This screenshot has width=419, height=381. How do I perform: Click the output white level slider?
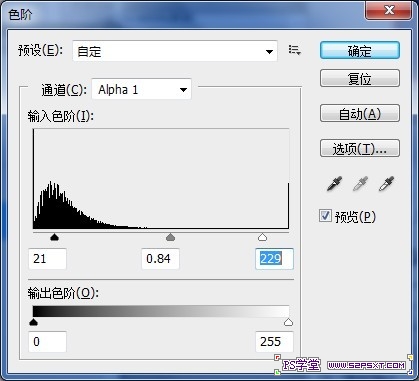288,322
